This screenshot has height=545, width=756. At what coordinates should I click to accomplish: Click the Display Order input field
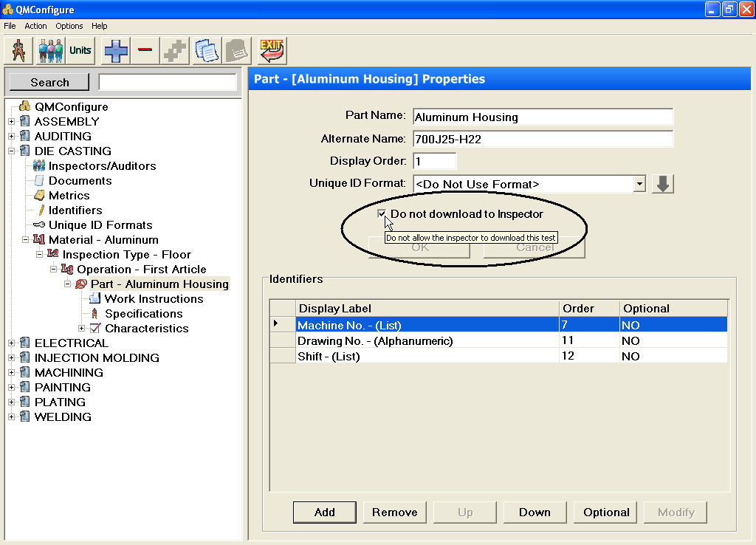click(x=434, y=161)
